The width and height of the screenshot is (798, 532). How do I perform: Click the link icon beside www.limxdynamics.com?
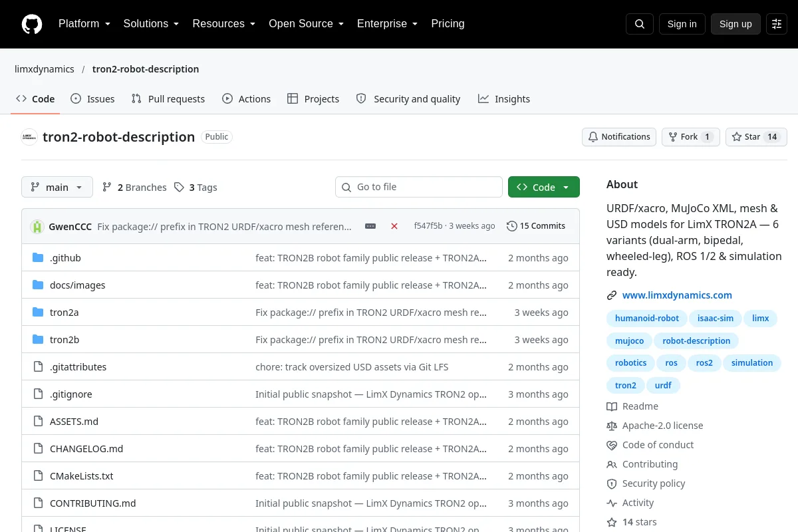tap(612, 295)
